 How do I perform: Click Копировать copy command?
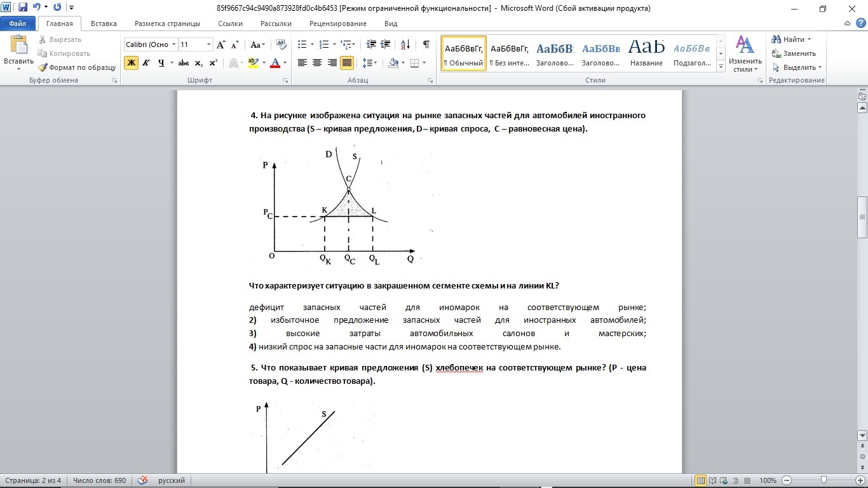click(64, 53)
